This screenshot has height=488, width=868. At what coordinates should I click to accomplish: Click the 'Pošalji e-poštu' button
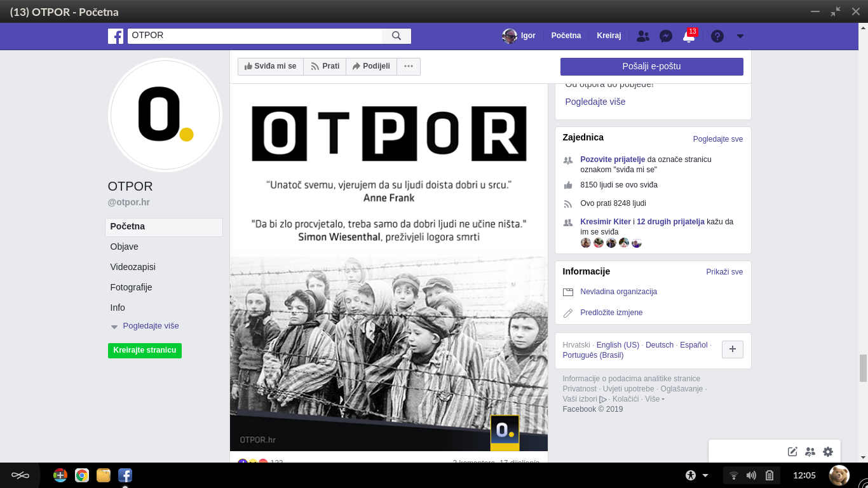pos(651,66)
